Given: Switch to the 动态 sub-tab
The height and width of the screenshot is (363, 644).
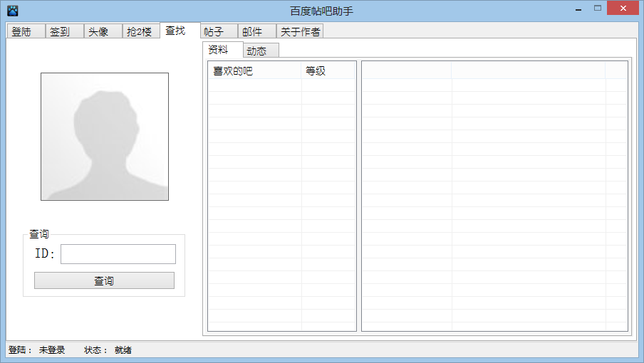Looking at the screenshot, I should (261, 51).
